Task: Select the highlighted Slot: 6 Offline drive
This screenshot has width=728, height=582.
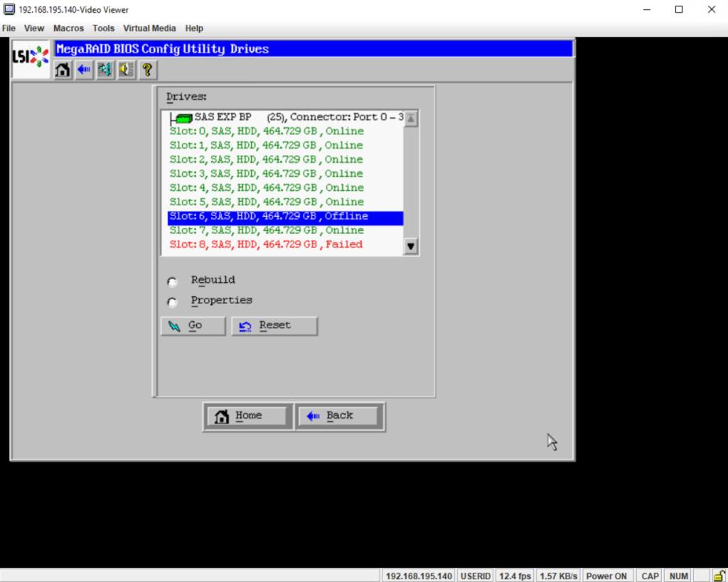Action: pos(286,218)
